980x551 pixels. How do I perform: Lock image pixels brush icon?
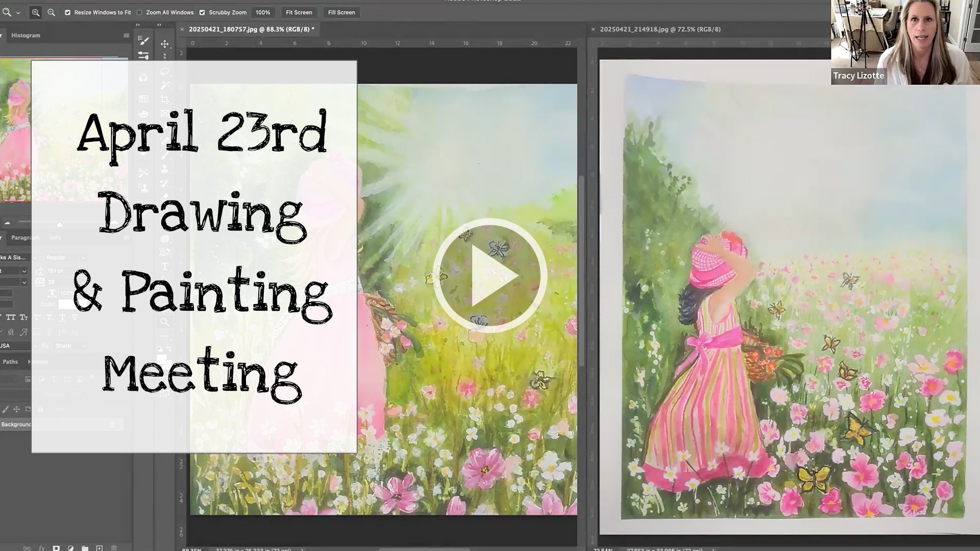5,409
